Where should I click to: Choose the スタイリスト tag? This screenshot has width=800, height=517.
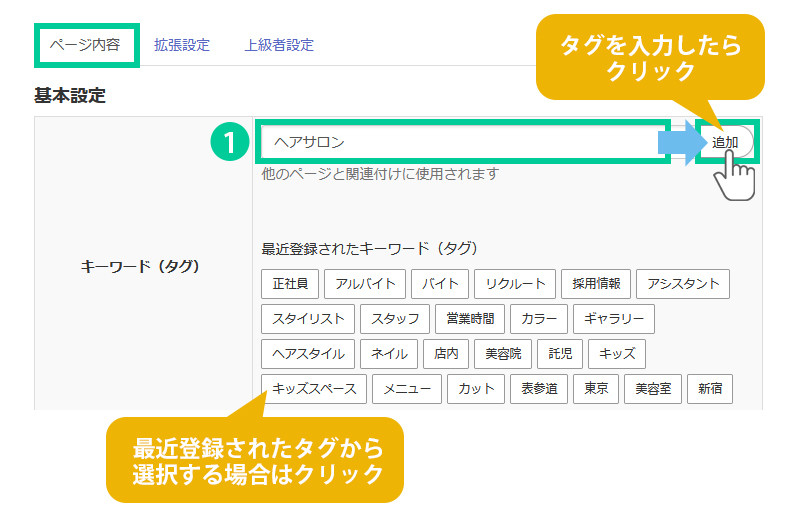pos(308,319)
